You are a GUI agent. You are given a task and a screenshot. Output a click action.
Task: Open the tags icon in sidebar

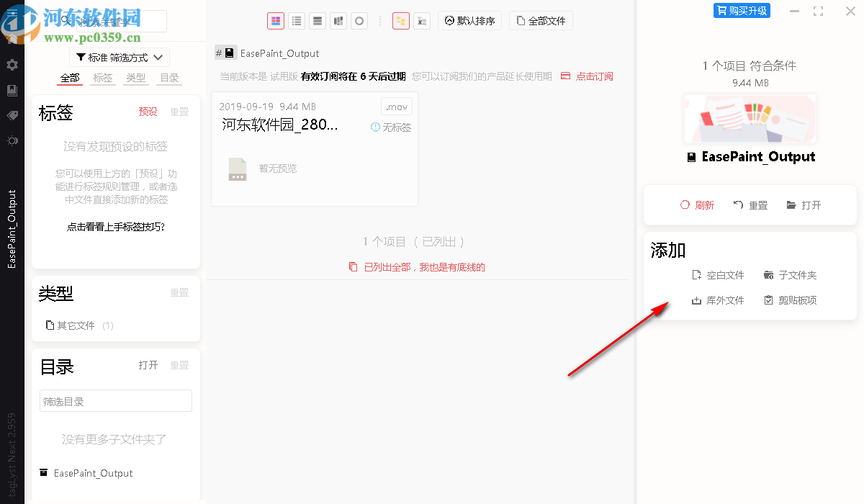[11, 115]
